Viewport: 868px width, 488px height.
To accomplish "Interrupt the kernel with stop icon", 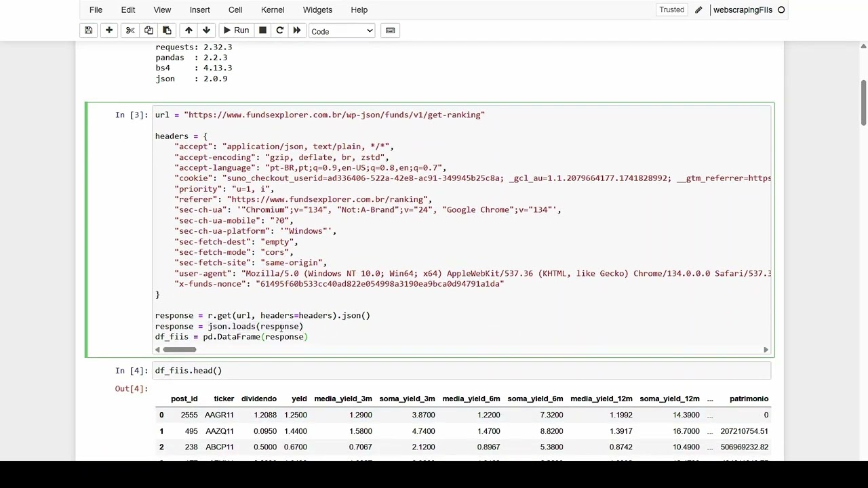I will 262,30.
